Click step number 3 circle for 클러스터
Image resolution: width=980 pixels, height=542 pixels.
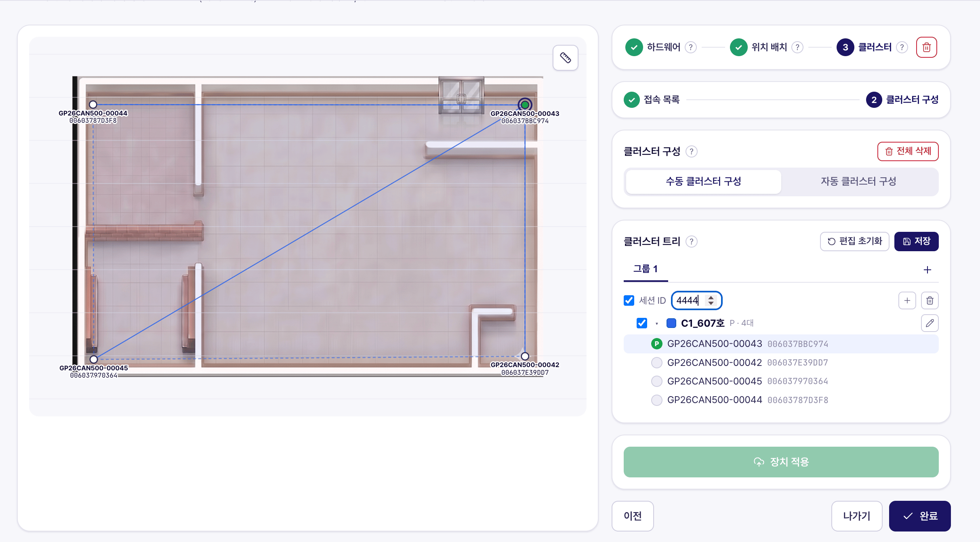click(845, 47)
